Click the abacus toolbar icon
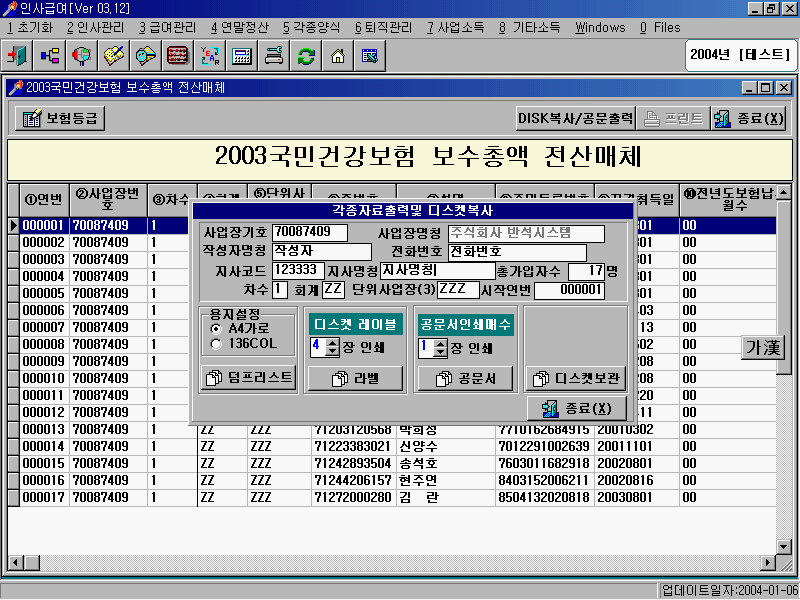800x600 pixels. tap(178, 56)
